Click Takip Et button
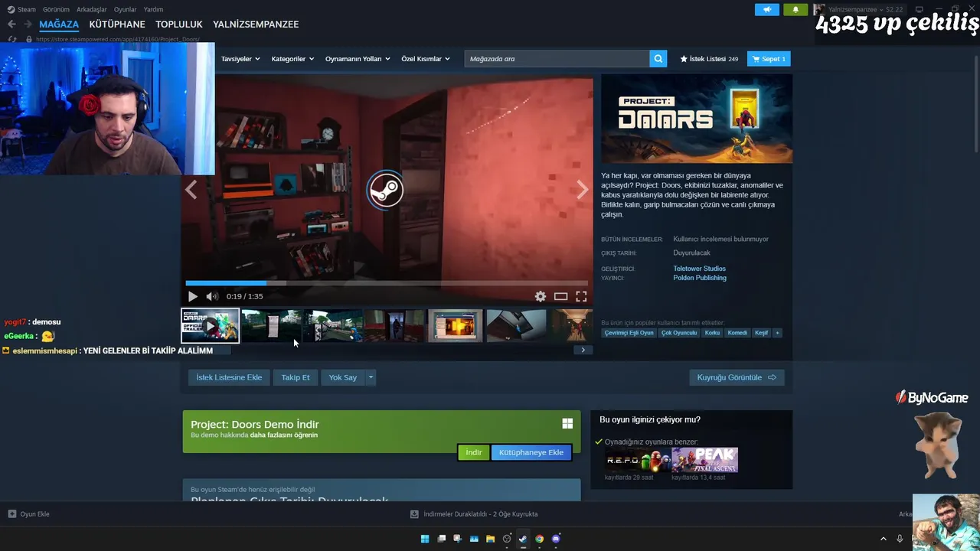 pos(296,377)
